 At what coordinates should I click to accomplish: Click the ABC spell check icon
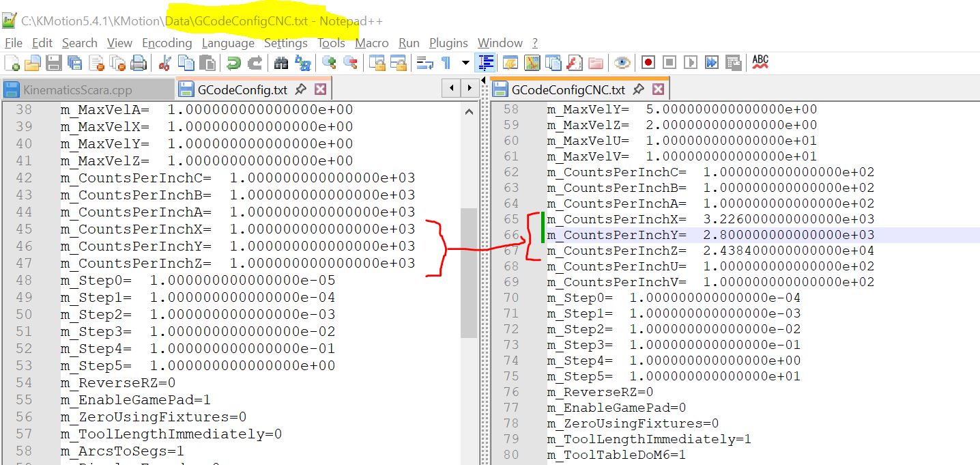click(x=760, y=62)
